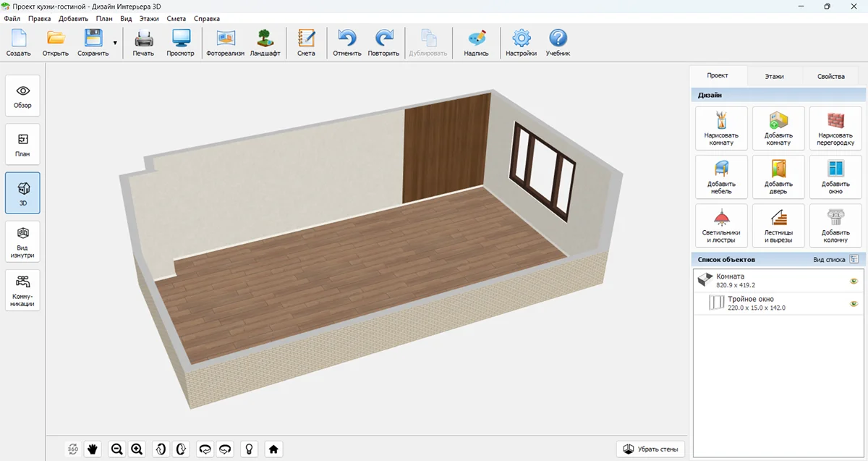Switch to the Свойства tab
Screen dimensions: 868x461
pos(830,76)
